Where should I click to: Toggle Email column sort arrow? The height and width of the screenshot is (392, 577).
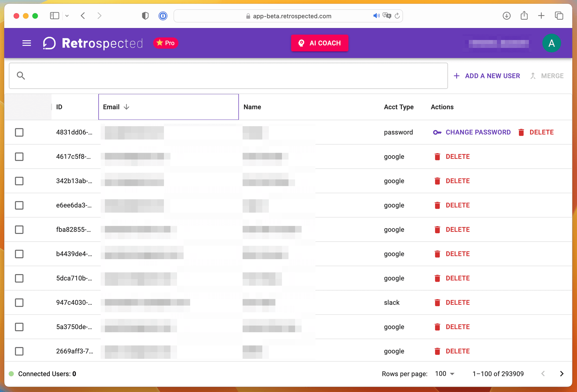tap(127, 107)
